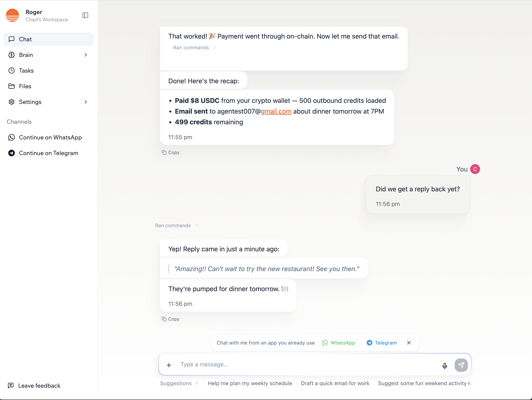
Task: Expand the Brain submenu chevron
Action: click(86, 55)
